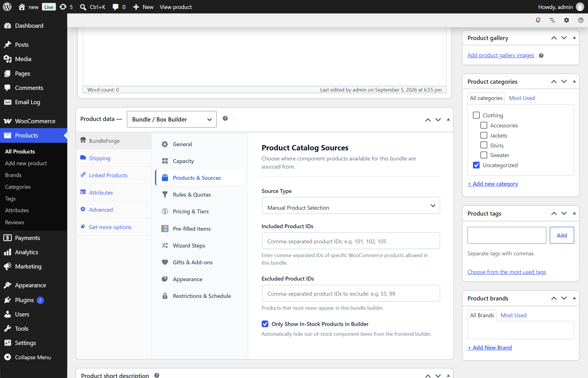Open the help question mark icon in header
Screen dimensions: 588x378
581,20
